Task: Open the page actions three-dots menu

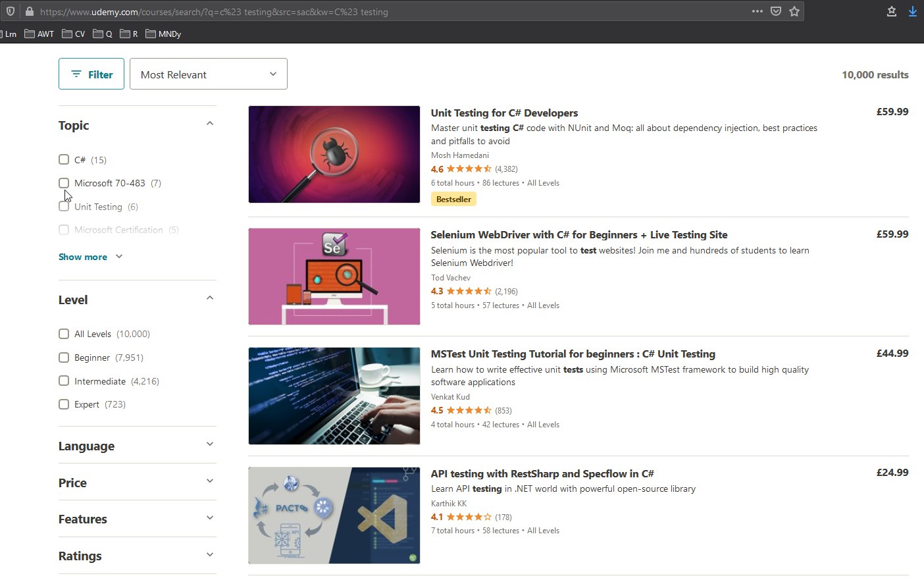Action: tap(757, 11)
